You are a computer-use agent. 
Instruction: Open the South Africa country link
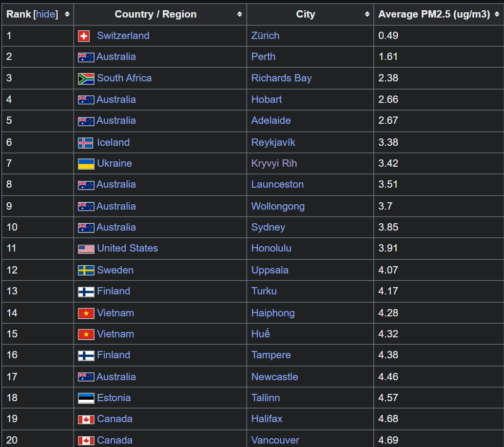click(x=124, y=78)
